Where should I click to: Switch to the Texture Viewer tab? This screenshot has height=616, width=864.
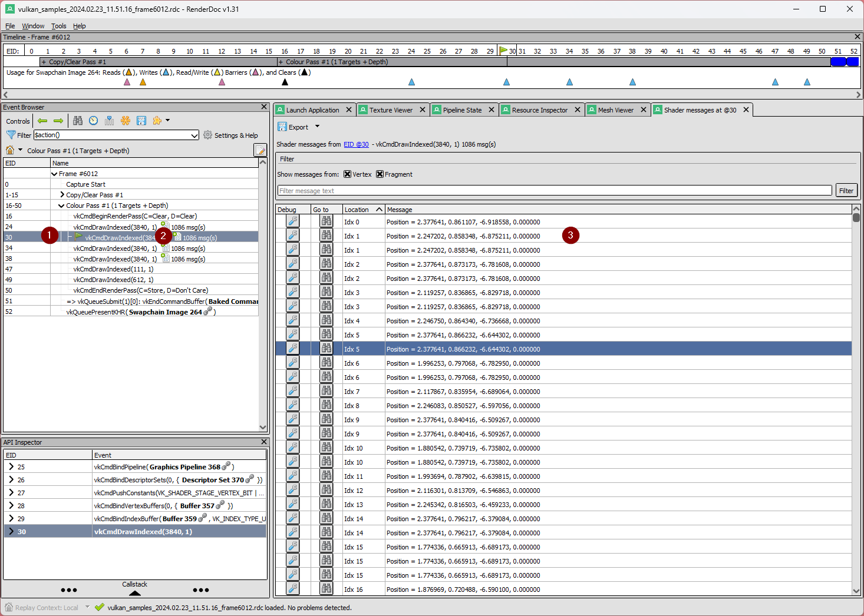391,110
